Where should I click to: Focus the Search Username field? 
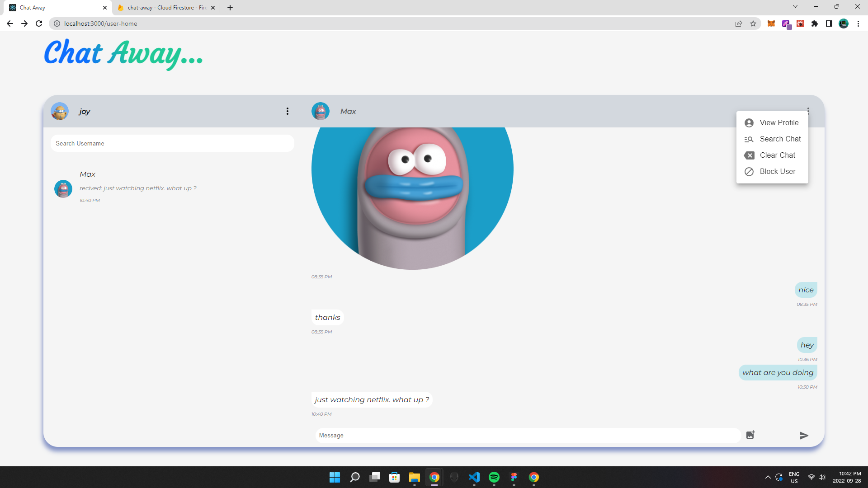(173, 143)
